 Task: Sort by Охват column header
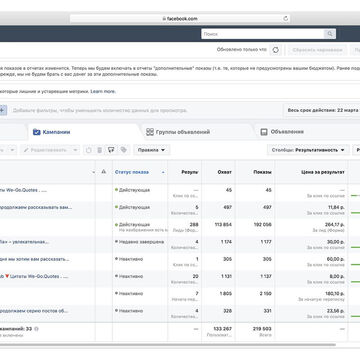click(225, 172)
